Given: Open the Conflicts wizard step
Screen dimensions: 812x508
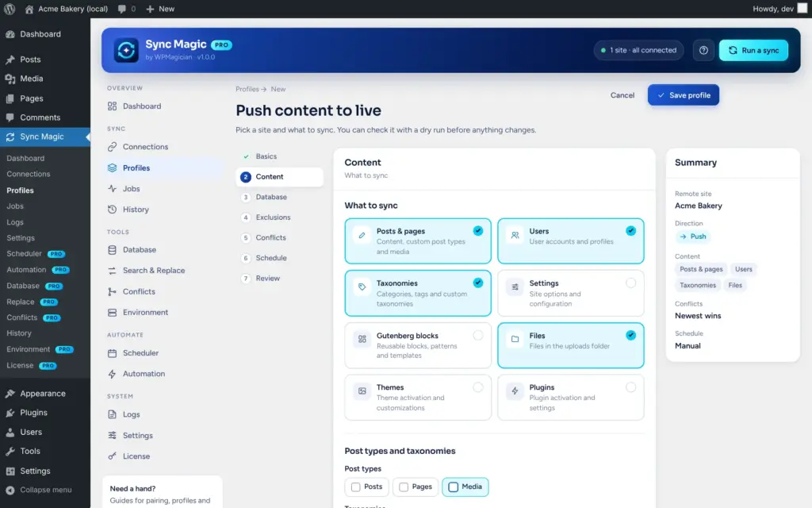Looking at the screenshot, I should (x=279, y=237).
